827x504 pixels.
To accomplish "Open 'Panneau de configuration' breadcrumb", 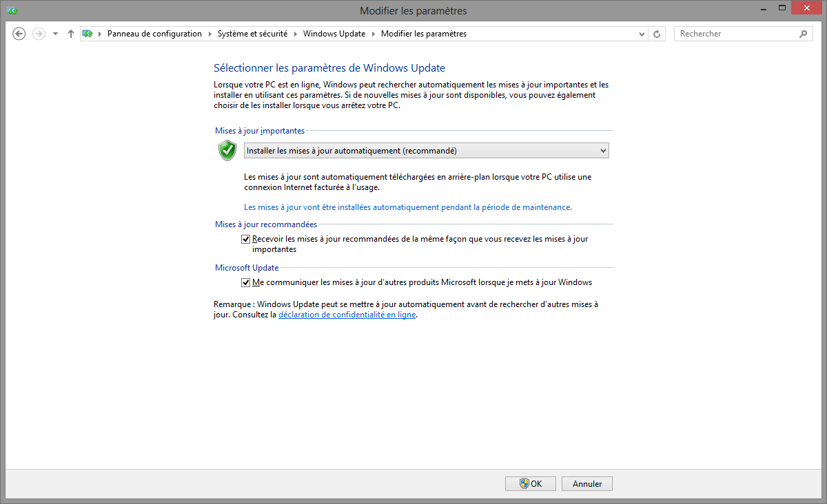I will 154,34.
